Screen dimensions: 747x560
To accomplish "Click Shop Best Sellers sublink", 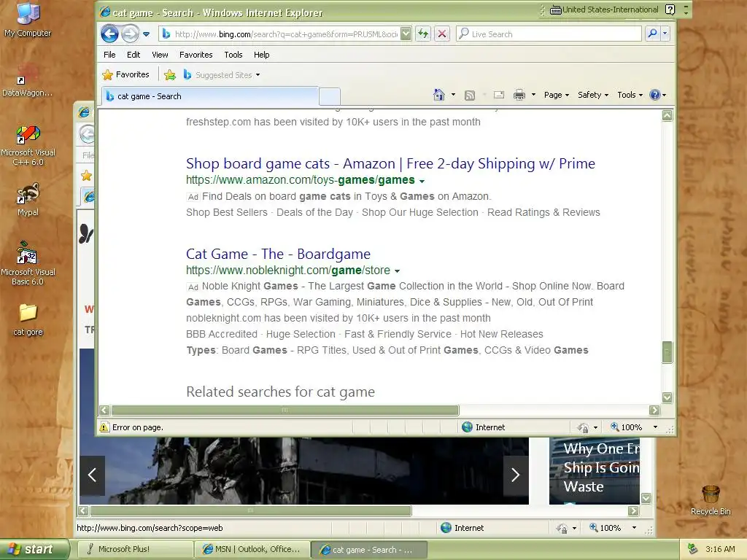I will tap(227, 212).
